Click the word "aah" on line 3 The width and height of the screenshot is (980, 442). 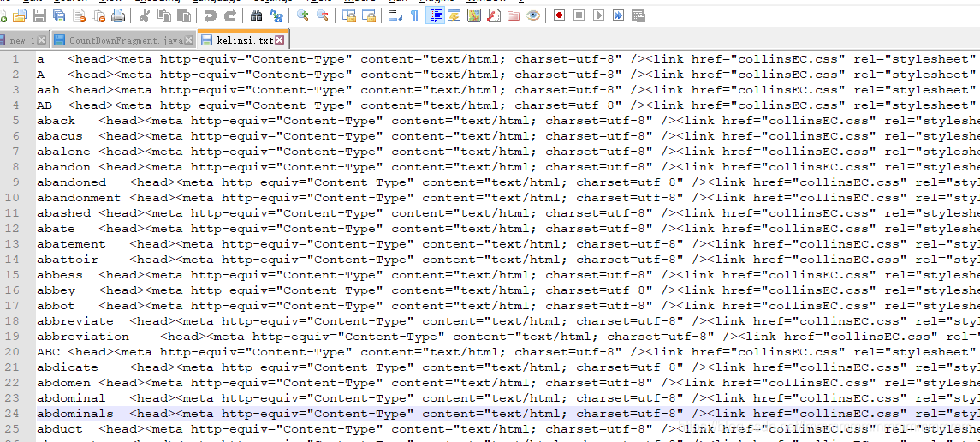48,90
